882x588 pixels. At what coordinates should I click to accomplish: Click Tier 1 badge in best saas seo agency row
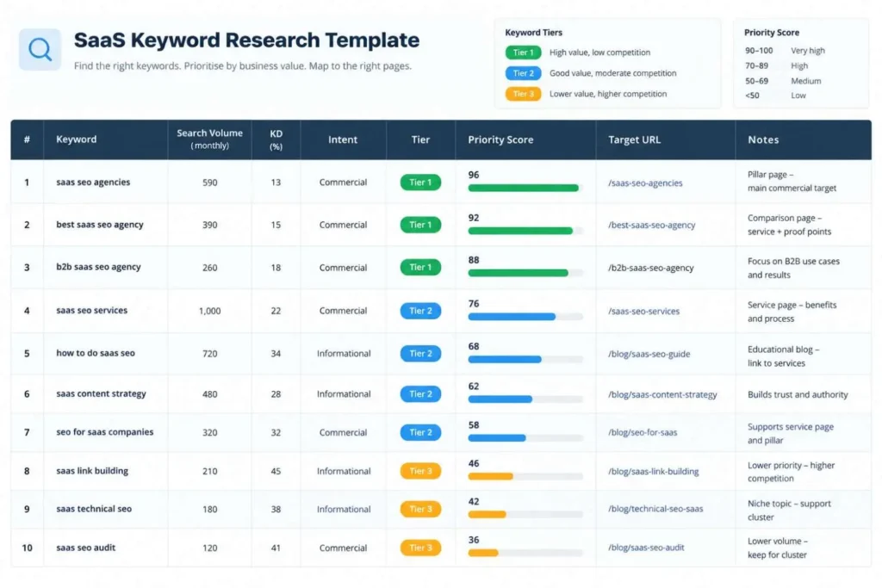(420, 225)
